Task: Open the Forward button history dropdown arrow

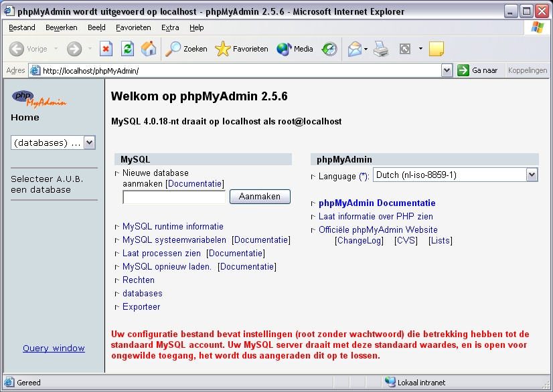Action: 90,49
